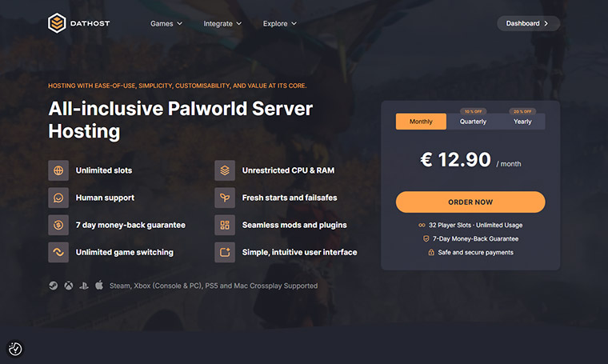608x364 pixels.
Task: Click the € 12.90 price text
Action: [456, 160]
